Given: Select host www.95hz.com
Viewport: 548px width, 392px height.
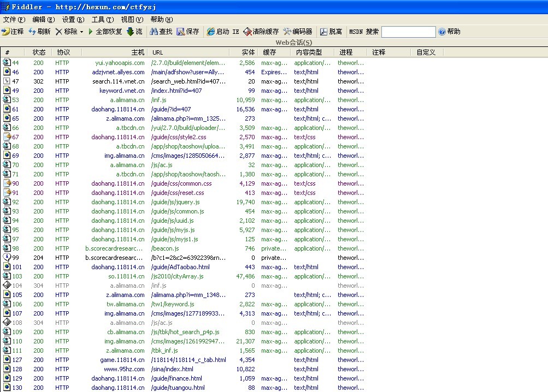Looking at the screenshot, I should click(124, 369).
